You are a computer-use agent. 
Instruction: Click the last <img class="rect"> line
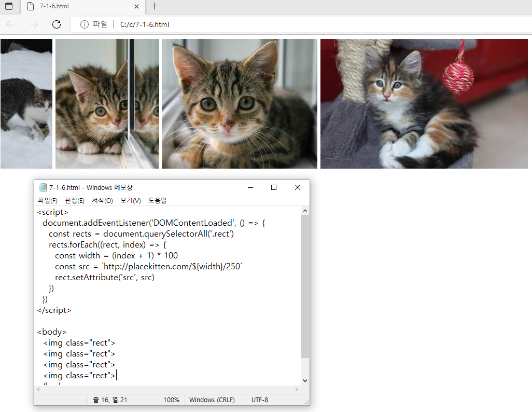tap(79, 375)
